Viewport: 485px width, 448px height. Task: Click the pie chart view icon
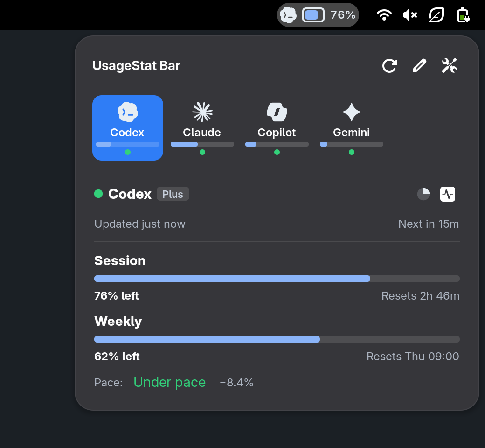pos(423,194)
